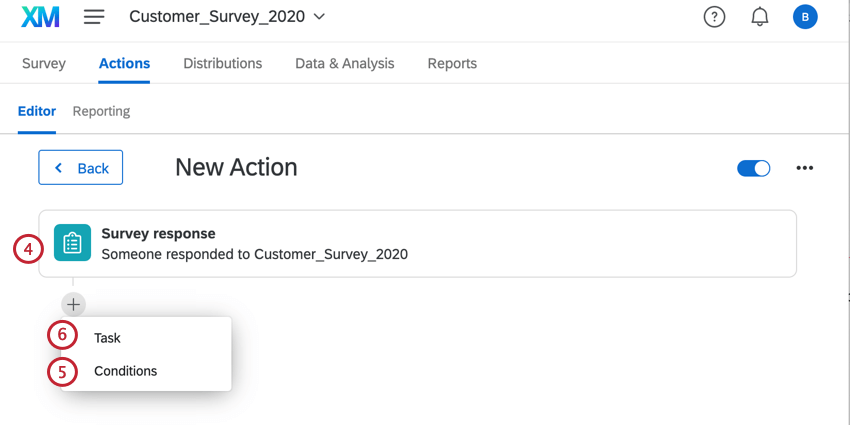Viewport: 850px width, 425px height.
Task: Open the account avatar menu
Action: tap(805, 17)
